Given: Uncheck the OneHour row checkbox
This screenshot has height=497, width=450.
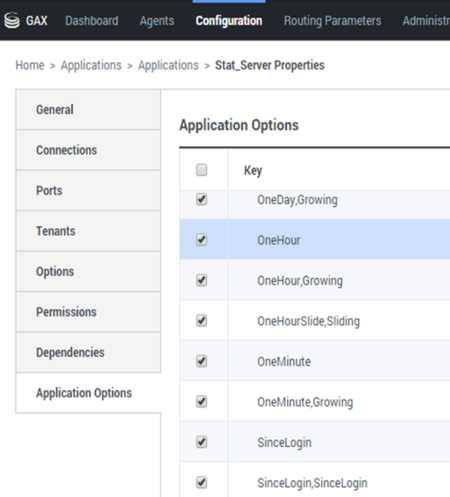Looking at the screenshot, I should (x=201, y=240).
